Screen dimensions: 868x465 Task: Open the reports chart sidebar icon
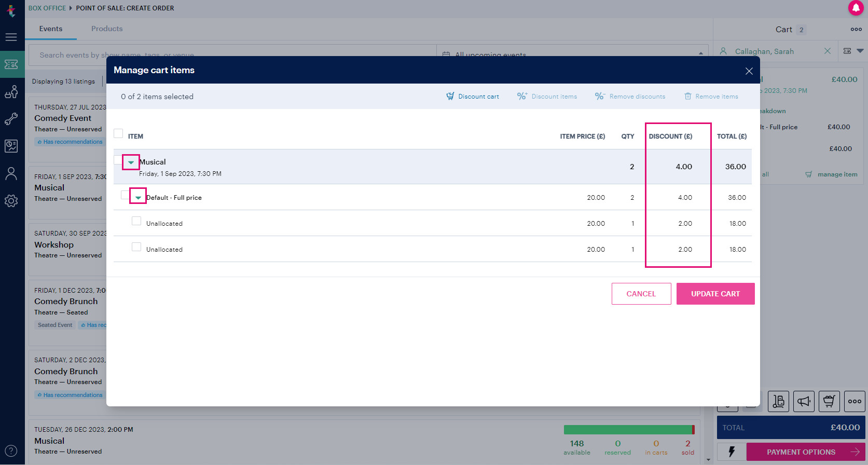(x=11, y=146)
